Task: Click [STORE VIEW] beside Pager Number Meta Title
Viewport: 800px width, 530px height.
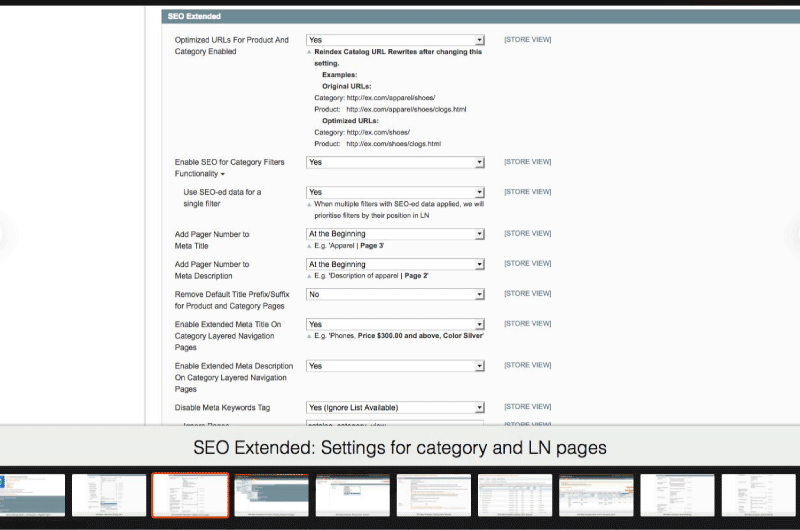Action: tap(528, 233)
